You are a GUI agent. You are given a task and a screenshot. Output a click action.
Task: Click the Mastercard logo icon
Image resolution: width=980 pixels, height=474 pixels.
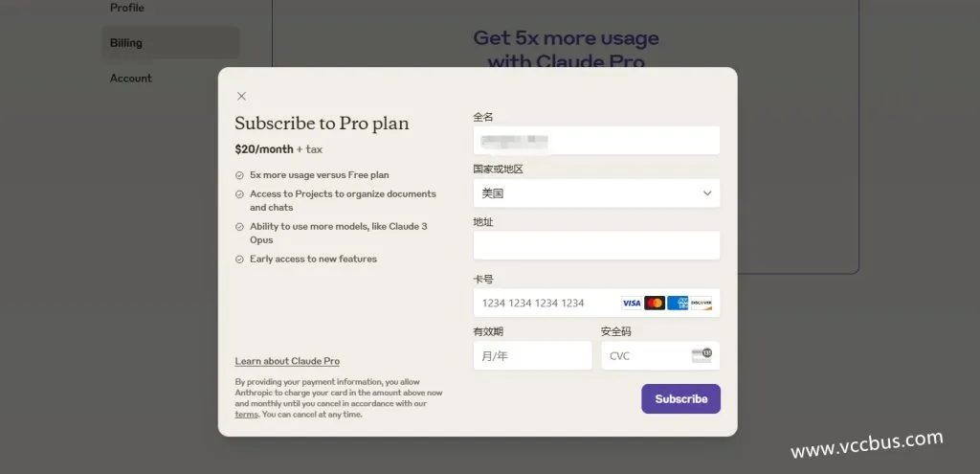[655, 303]
